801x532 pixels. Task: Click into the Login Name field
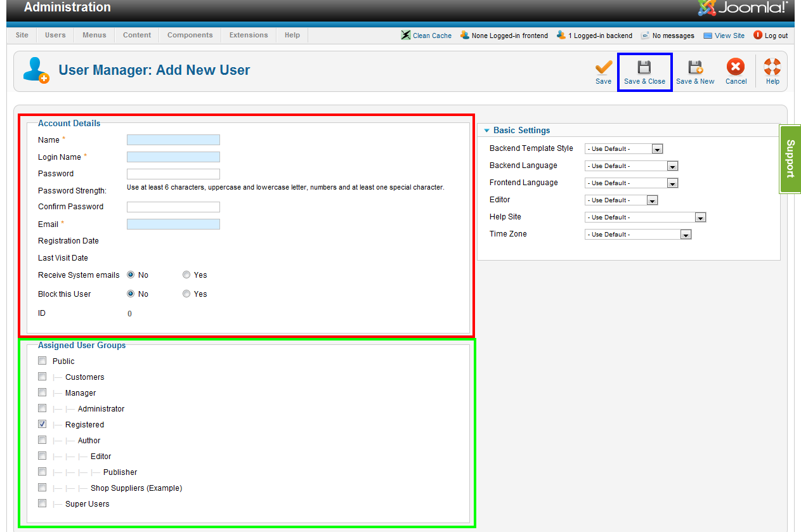tap(173, 157)
